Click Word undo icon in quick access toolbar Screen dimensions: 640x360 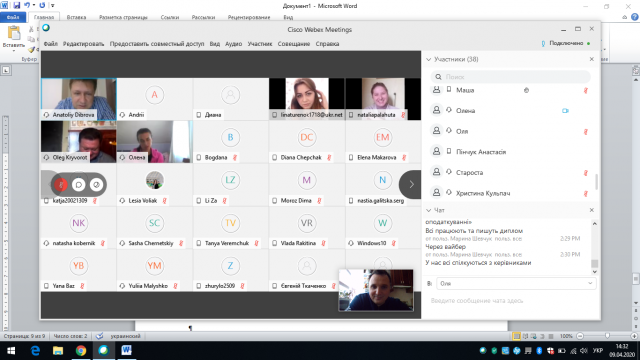(27, 6)
